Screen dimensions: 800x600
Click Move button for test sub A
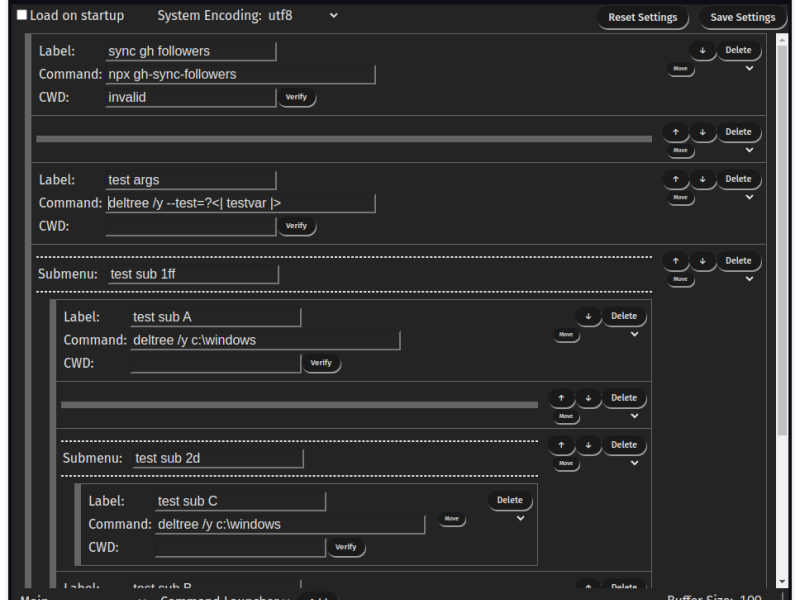[566, 335]
